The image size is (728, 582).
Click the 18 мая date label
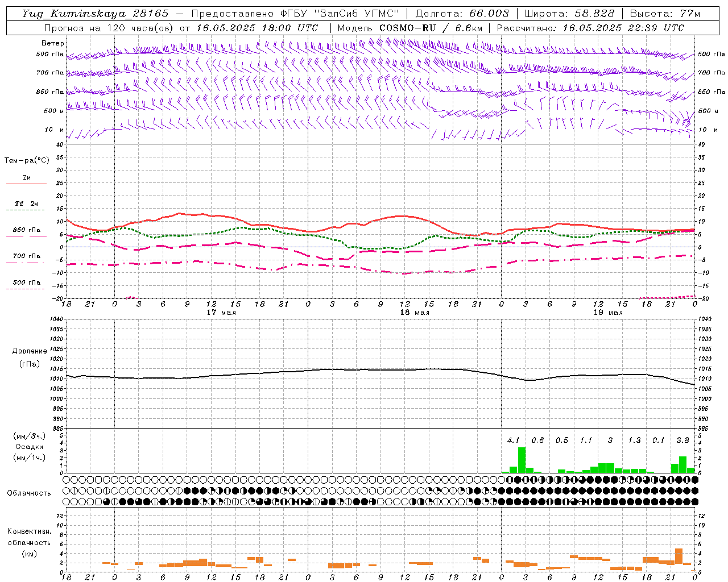tap(415, 313)
